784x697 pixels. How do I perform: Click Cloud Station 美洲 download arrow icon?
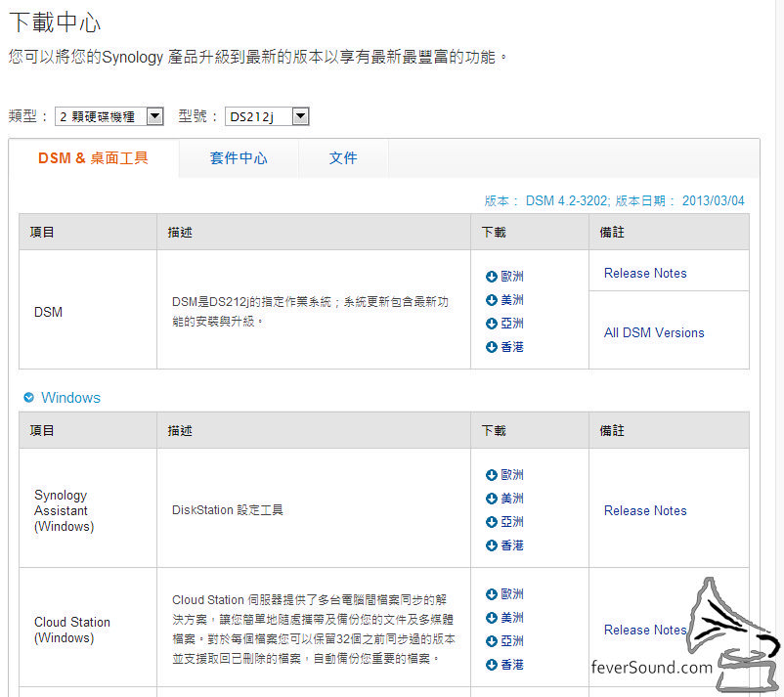pyautogui.click(x=491, y=618)
